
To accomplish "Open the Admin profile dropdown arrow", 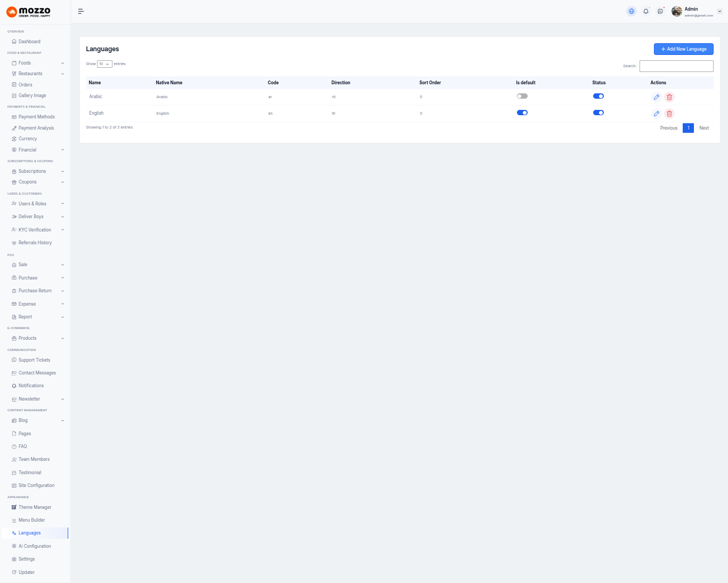I will [719, 11].
